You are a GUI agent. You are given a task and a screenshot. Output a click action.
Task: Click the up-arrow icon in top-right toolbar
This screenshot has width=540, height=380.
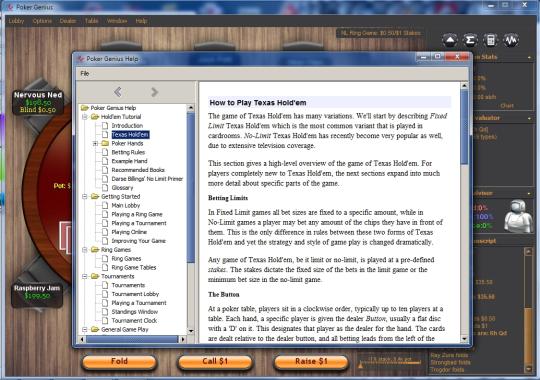(x=450, y=40)
